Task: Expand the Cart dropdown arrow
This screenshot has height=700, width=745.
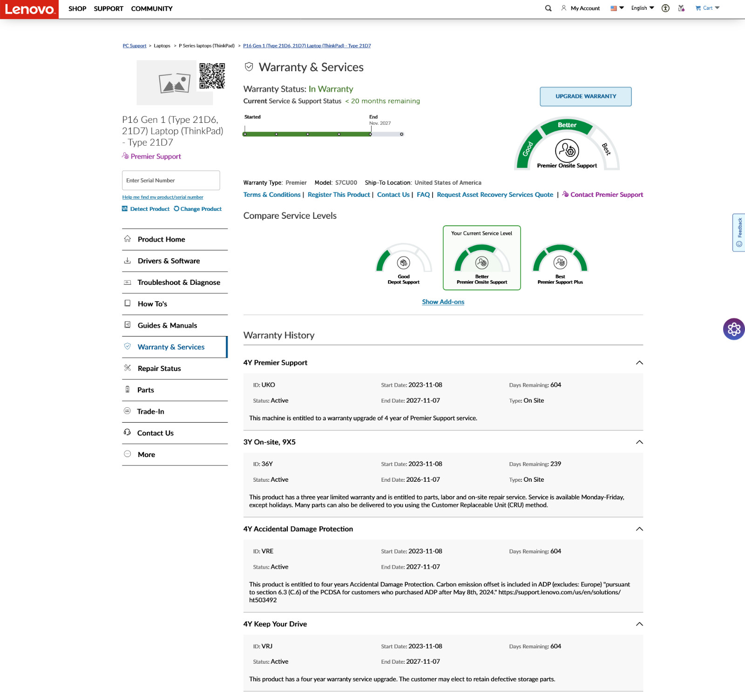Action: 717,8
